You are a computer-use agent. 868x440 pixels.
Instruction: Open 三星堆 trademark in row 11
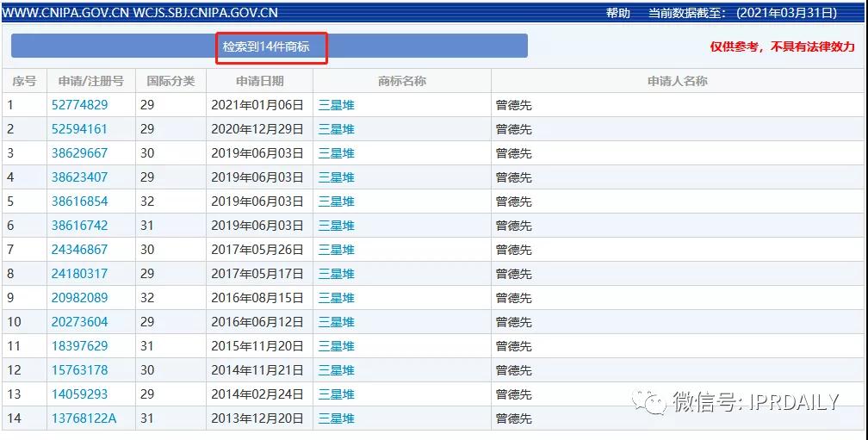coord(336,346)
